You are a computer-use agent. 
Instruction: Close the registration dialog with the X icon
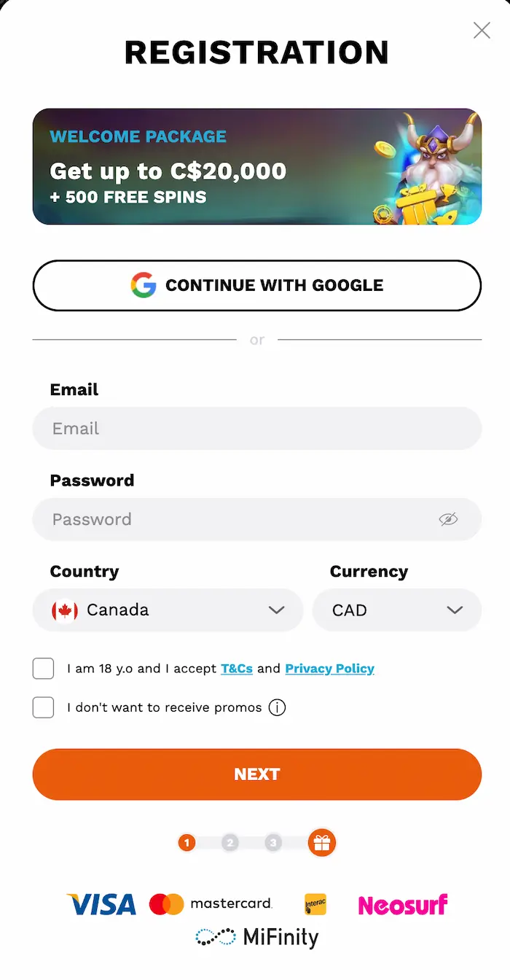pos(482,30)
